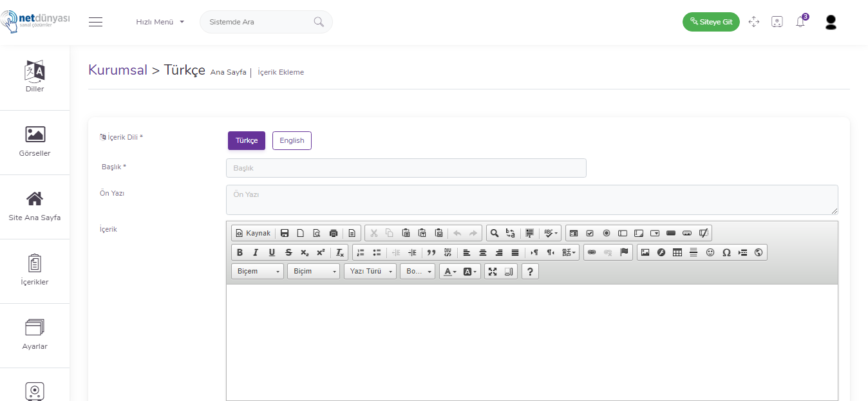This screenshot has width=868, height=401.
Task: Justify text with the justify icon
Action: point(515,252)
